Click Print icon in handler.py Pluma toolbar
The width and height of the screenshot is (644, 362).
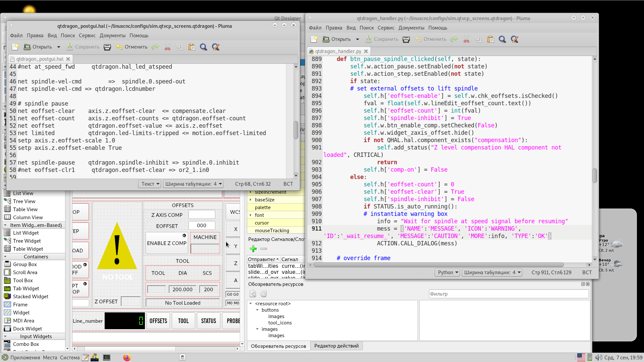tap(406, 39)
